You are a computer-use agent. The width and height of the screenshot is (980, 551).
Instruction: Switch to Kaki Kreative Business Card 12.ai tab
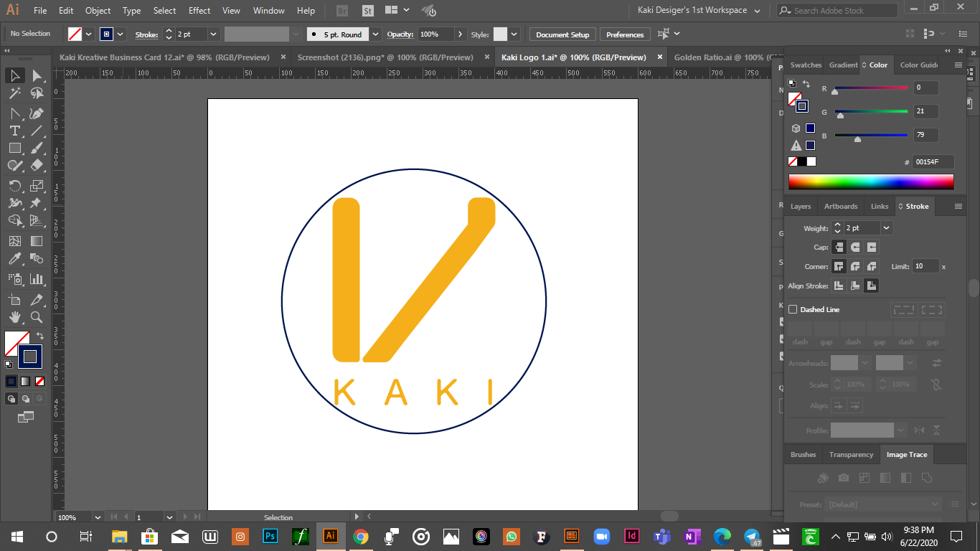pos(164,57)
